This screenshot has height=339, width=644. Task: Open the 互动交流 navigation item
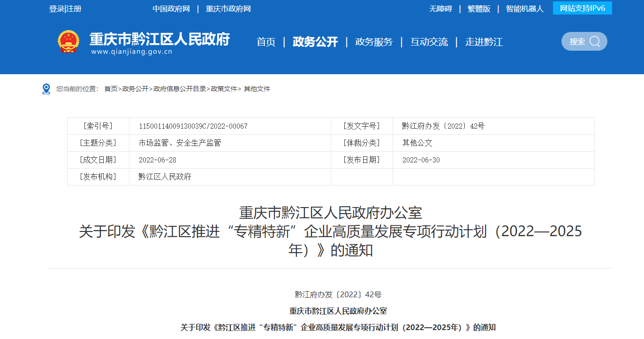[x=429, y=42]
